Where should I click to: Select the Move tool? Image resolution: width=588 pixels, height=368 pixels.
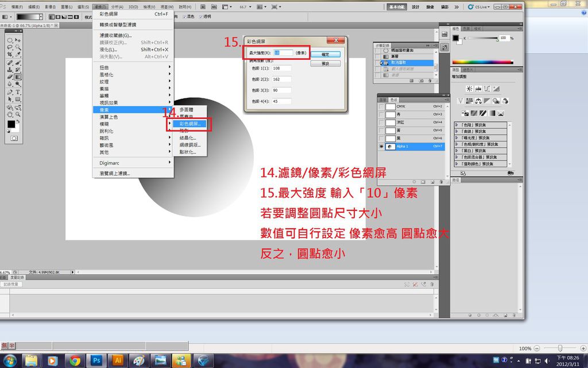pyautogui.click(x=18, y=40)
